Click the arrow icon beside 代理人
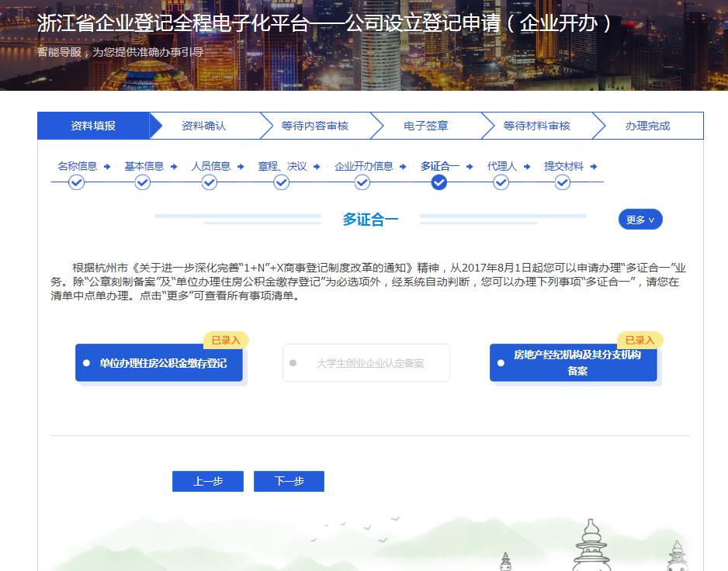 (527, 165)
